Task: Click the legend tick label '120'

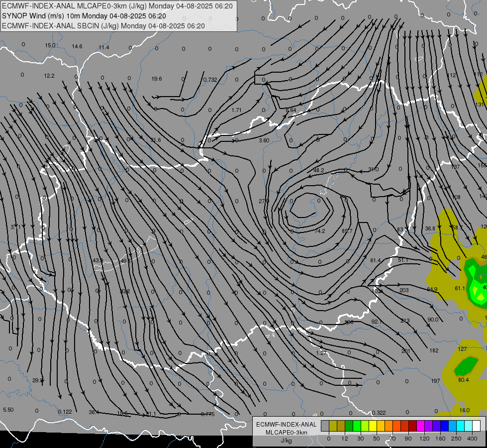Action: click(x=425, y=439)
